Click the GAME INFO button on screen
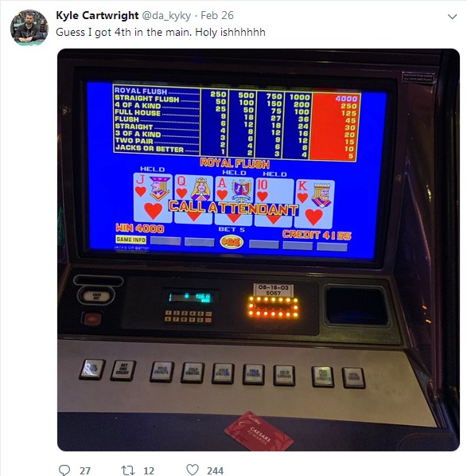This screenshot has height=476, width=467. tap(130, 240)
